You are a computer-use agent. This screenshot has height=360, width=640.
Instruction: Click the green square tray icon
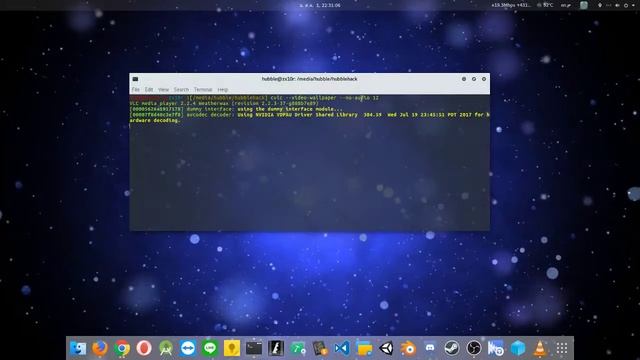(x=584, y=5)
